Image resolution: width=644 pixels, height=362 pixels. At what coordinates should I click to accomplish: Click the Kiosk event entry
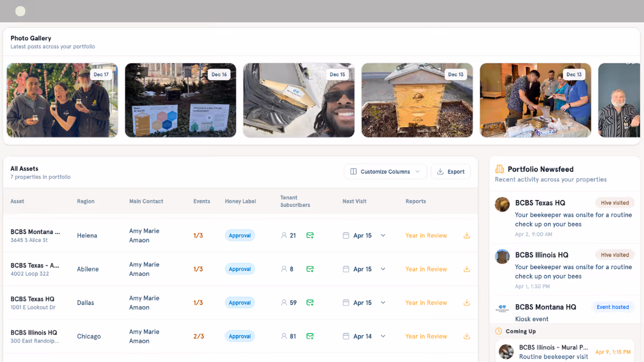[x=532, y=319]
